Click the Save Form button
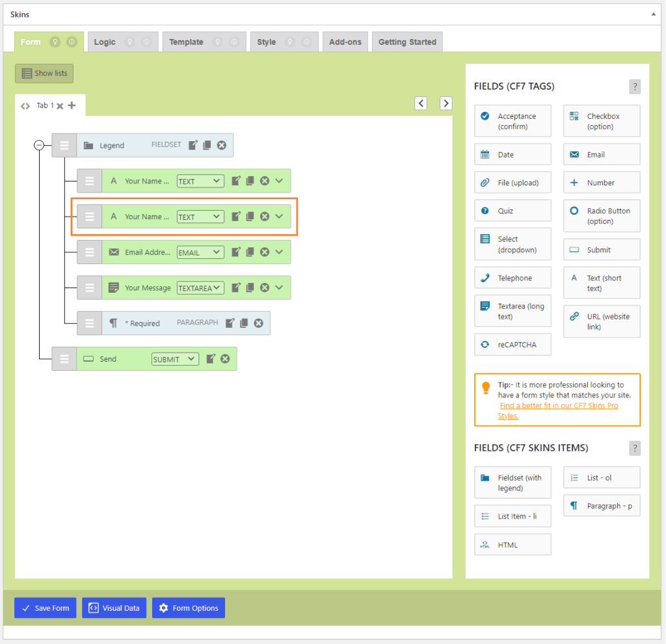 click(46, 608)
